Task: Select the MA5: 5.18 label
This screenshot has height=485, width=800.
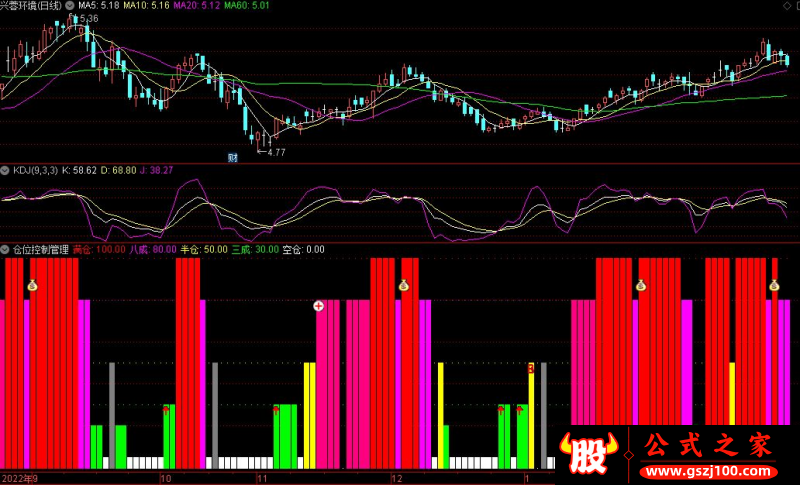Action: coord(99,6)
